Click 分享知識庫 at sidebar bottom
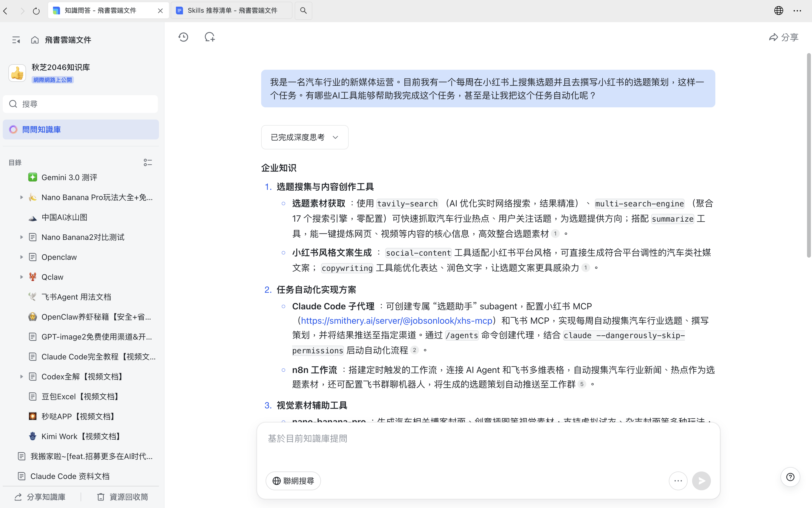812x508 pixels. coord(40,497)
